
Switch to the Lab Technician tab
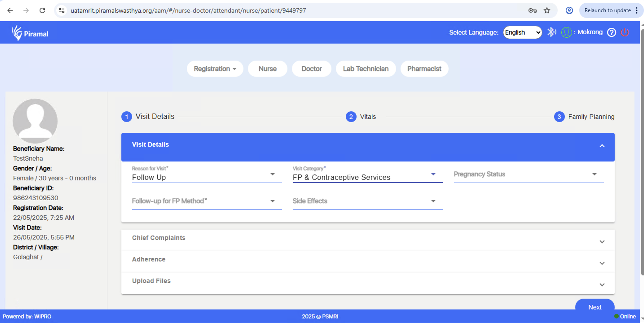[366, 69]
